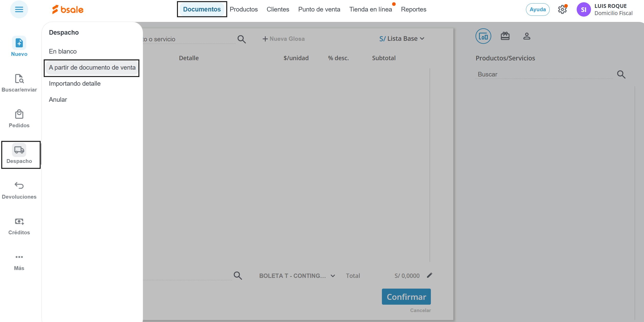644x322 pixels.
Task: Open the Productos top menu
Action: click(x=243, y=9)
